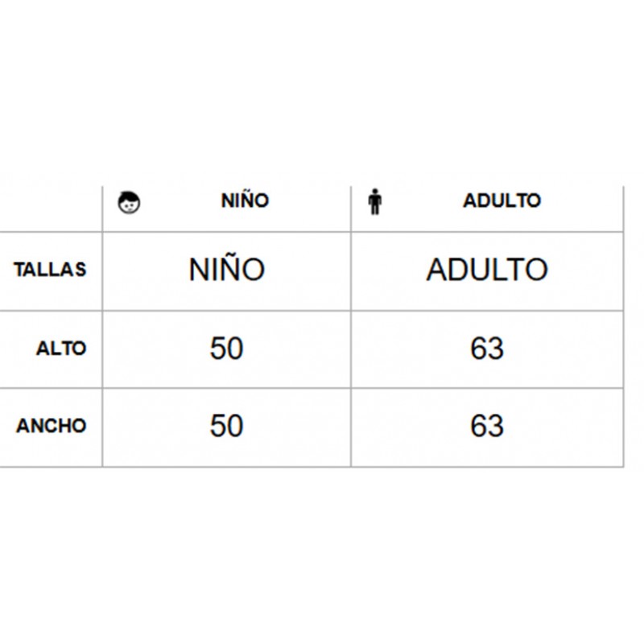This screenshot has width=644, height=644.
Task: Click the ANCHO row label
Action: click(x=52, y=426)
